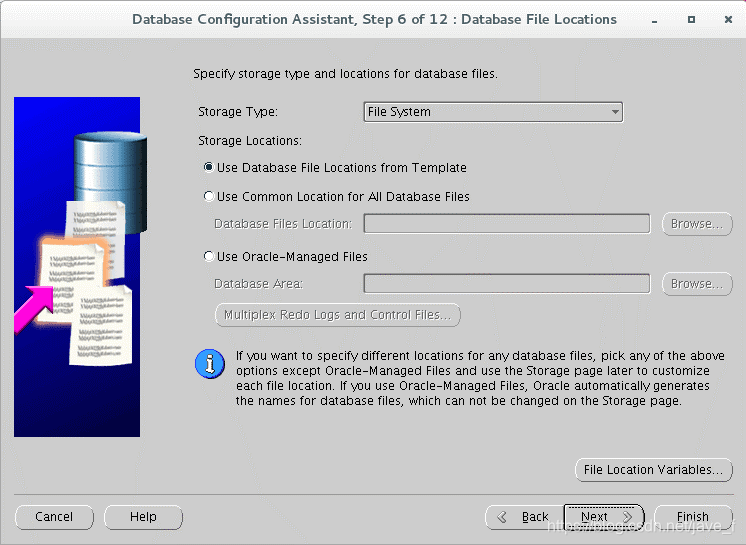Screen dimensions: 746x545
Task: Open File Location Variables dialog
Action: [654, 470]
